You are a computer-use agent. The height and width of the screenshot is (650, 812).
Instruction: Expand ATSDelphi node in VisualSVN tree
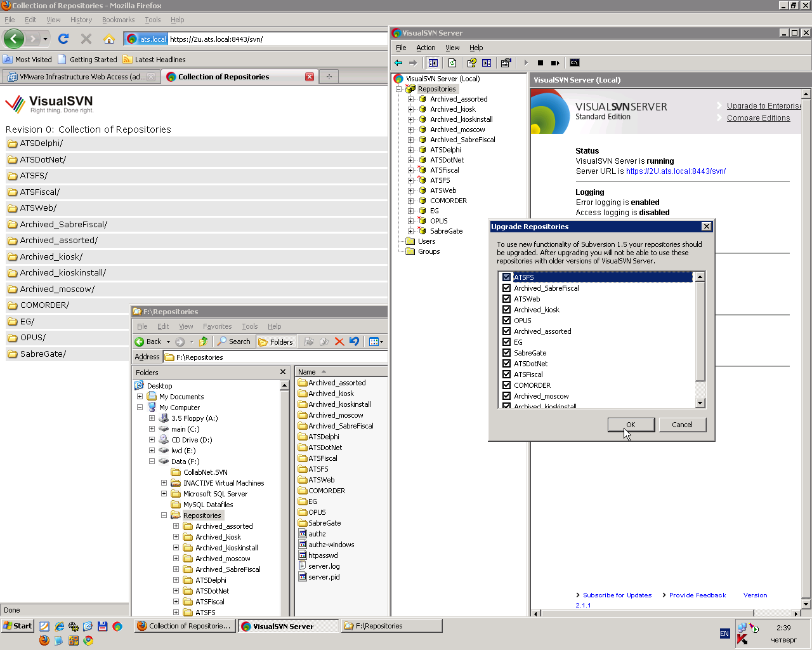(x=410, y=150)
